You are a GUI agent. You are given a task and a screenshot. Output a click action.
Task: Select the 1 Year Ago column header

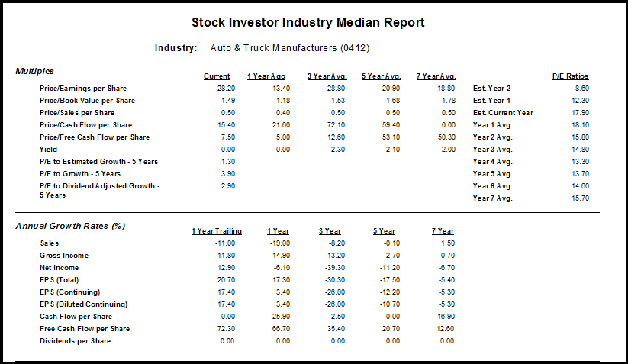[266, 76]
